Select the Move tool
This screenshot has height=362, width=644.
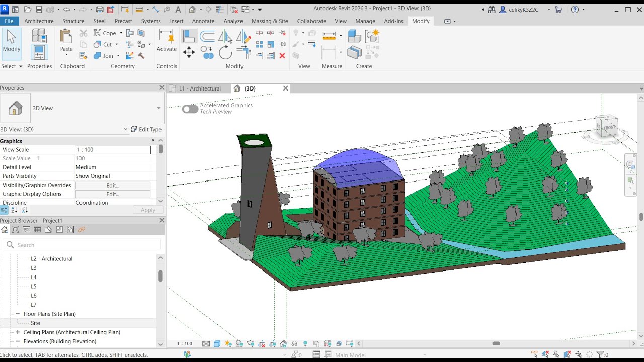189,52
